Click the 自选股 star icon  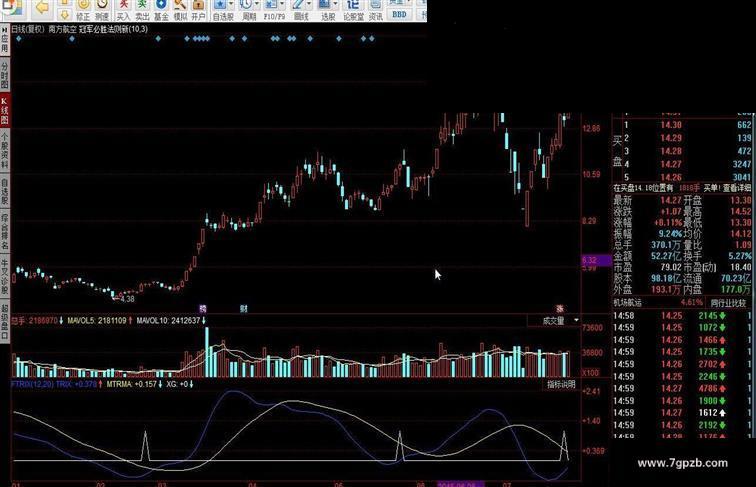pyautogui.click(x=220, y=6)
